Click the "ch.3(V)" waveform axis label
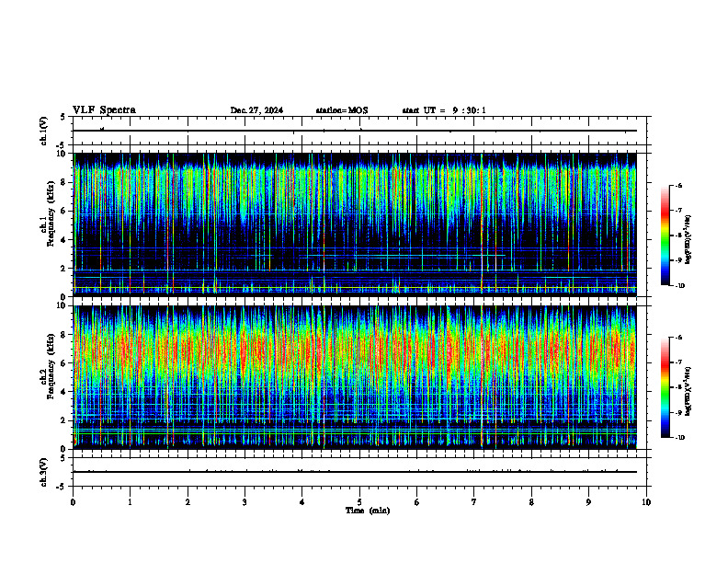Viewport: 728px width, 563px height. [x=44, y=472]
